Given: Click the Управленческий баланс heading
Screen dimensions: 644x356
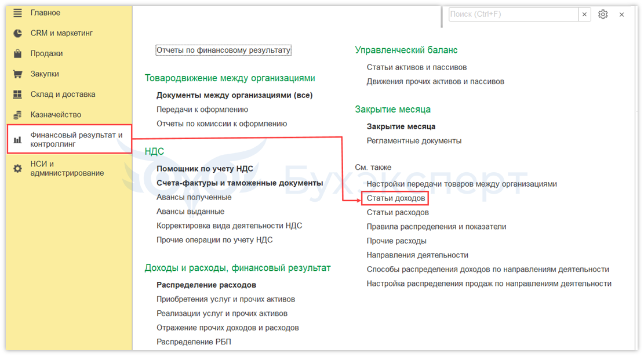Looking at the screenshot, I should 406,50.
